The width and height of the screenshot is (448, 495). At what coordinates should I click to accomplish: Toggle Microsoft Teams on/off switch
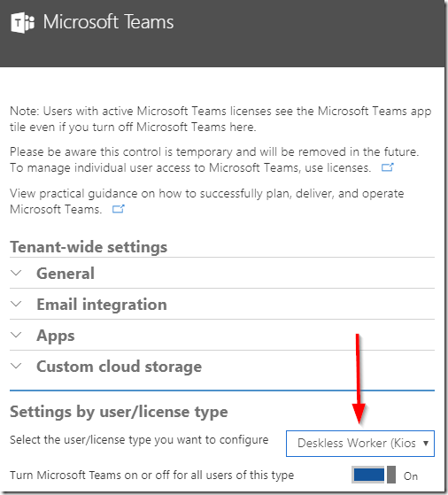pyautogui.click(x=374, y=475)
